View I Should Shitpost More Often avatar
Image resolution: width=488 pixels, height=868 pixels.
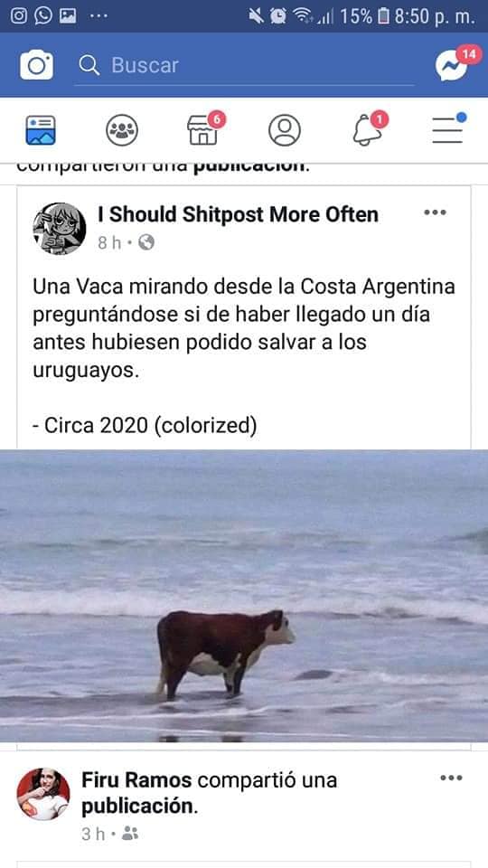60,228
